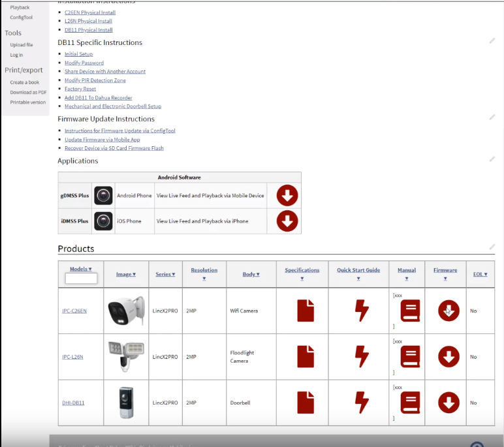Open Printable version from sidebar

pyautogui.click(x=27, y=102)
